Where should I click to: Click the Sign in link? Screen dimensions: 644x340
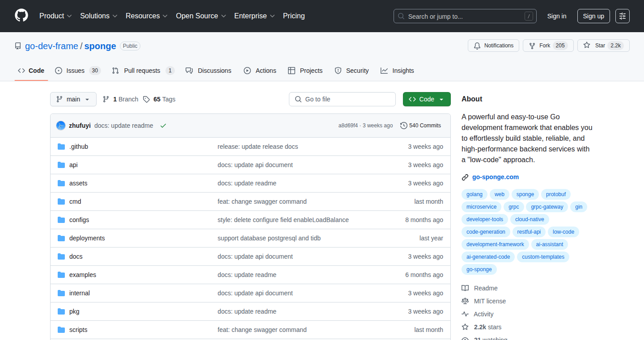[557, 16]
